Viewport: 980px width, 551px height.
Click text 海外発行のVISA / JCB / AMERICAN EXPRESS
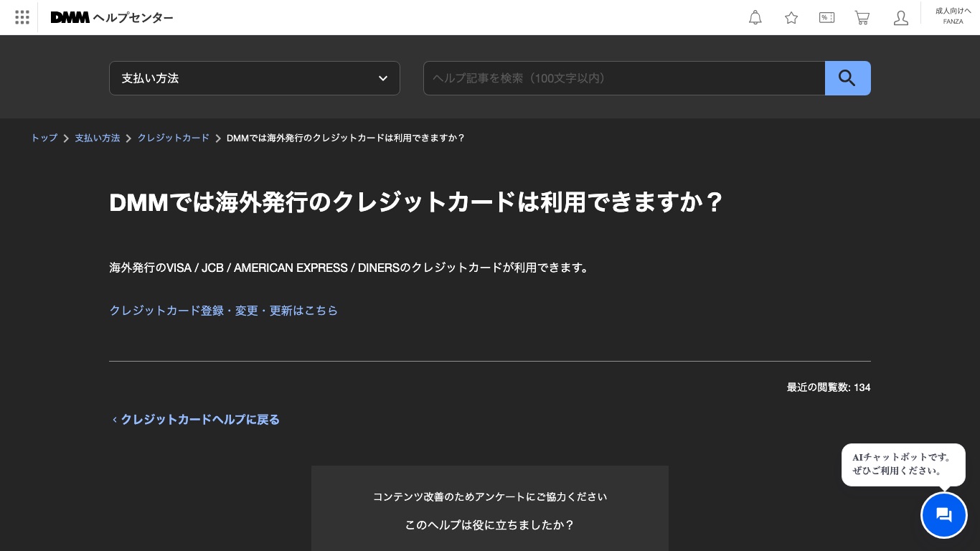click(x=350, y=268)
